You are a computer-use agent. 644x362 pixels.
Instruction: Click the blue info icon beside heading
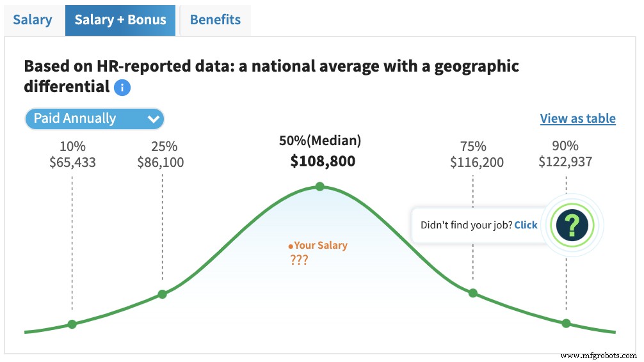pos(122,88)
